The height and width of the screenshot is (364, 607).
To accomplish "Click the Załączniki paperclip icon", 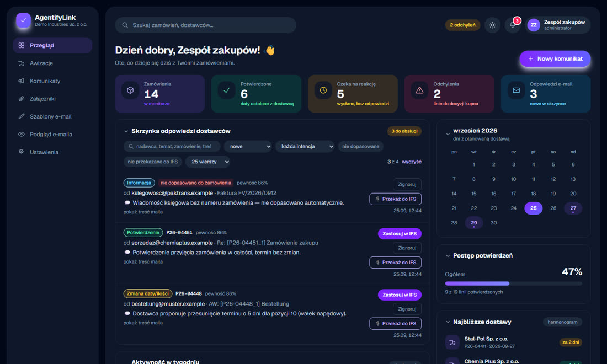I will click(22, 99).
